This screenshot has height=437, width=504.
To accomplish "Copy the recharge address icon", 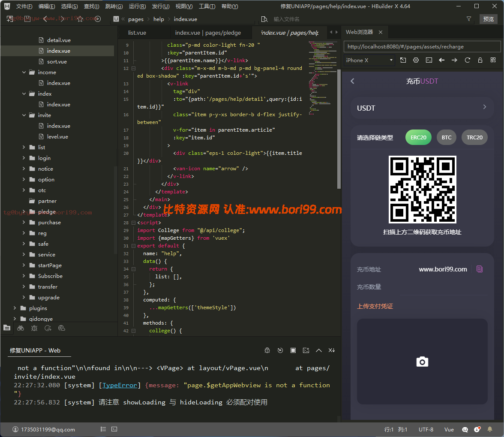I will pyautogui.click(x=480, y=269).
